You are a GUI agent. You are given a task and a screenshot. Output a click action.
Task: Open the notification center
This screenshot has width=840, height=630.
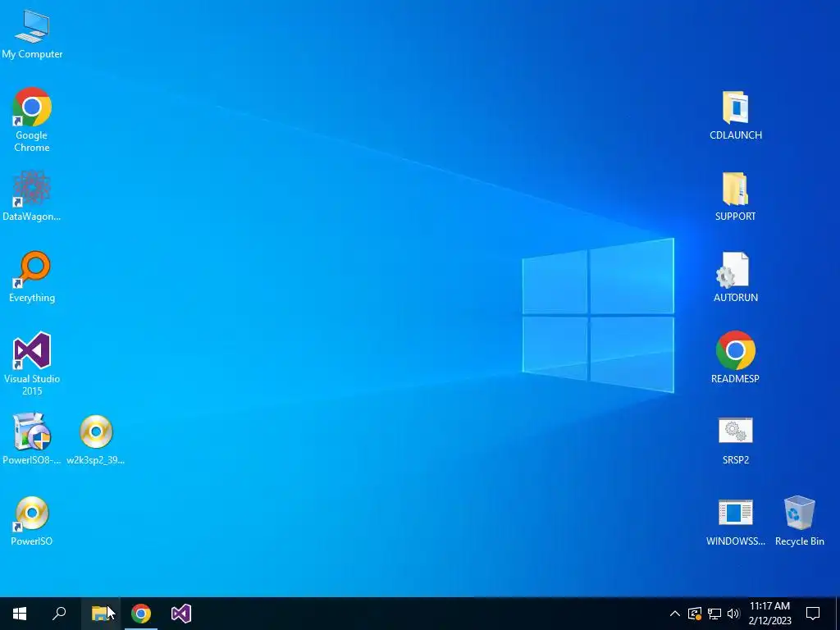pos(813,614)
